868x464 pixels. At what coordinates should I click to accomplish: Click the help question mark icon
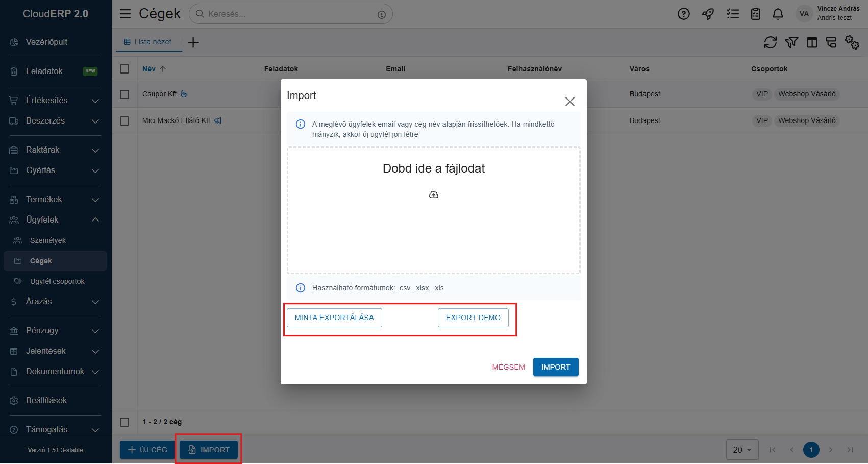(683, 14)
